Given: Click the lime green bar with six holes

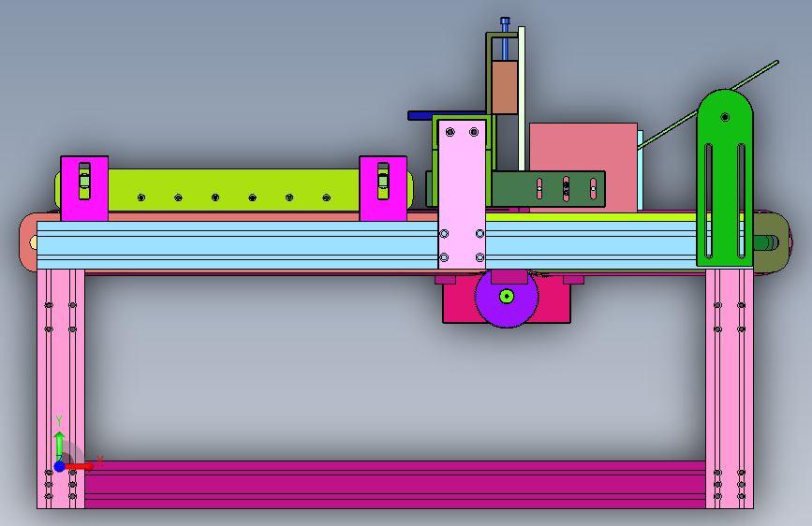Looking at the screenshot, I should (x=233, y=189).
